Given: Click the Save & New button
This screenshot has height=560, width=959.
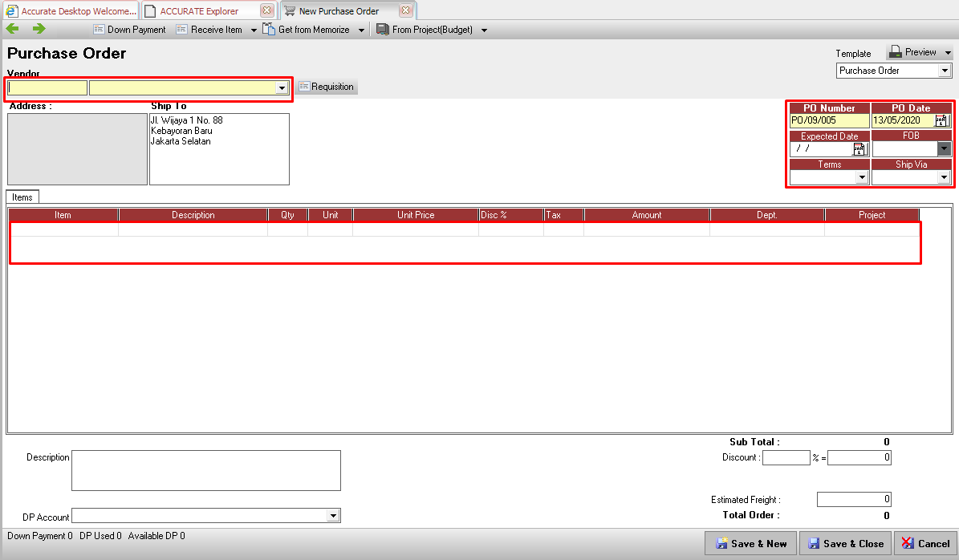Looking at the screenshot, I should point(752,543).
